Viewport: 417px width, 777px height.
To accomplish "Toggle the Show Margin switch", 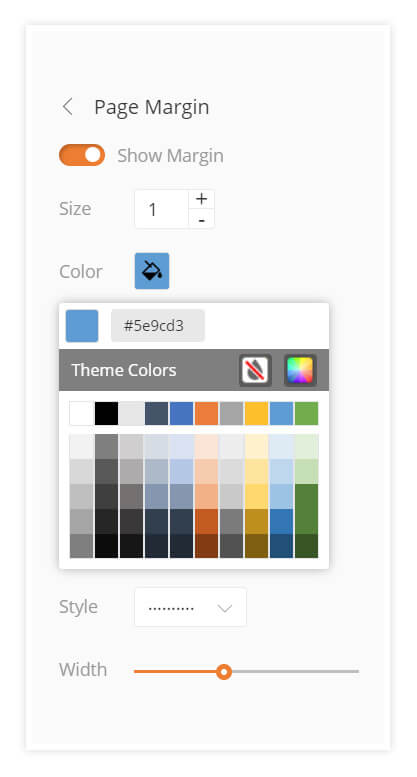I will pyautogui.click(x=82, y=155).
